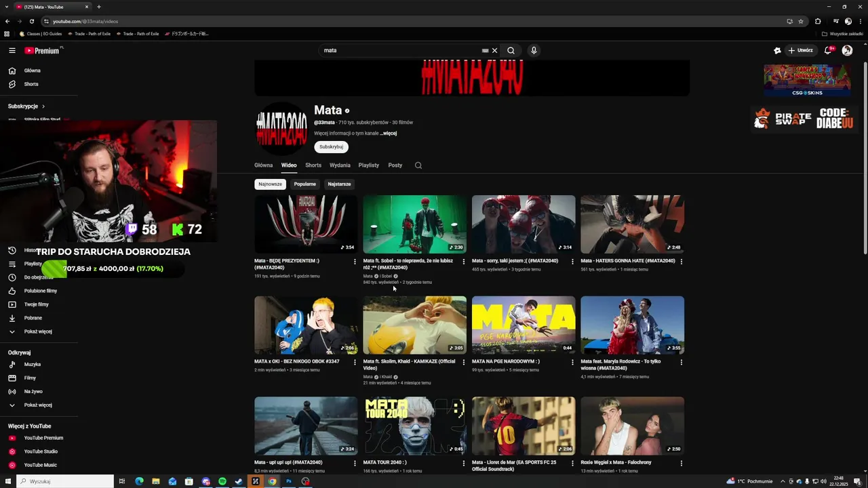Reload the page in Chrome

[x=31, y=21]
